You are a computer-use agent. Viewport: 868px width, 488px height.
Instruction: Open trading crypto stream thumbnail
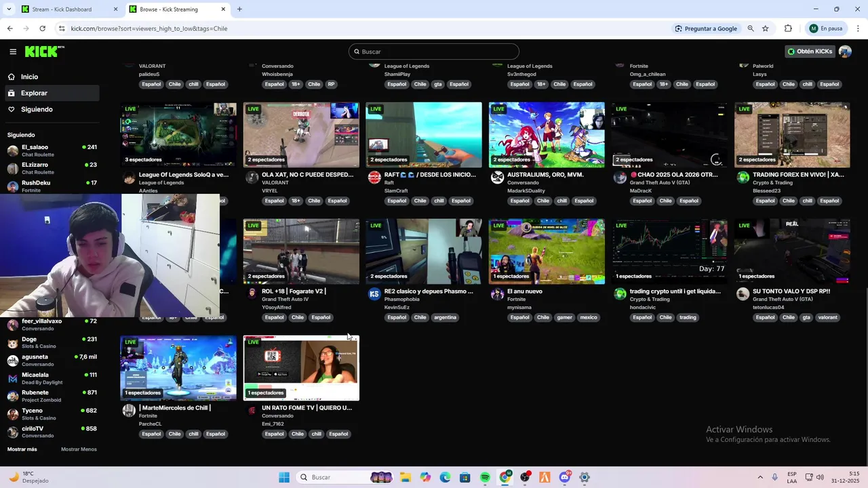click(669, 251)
